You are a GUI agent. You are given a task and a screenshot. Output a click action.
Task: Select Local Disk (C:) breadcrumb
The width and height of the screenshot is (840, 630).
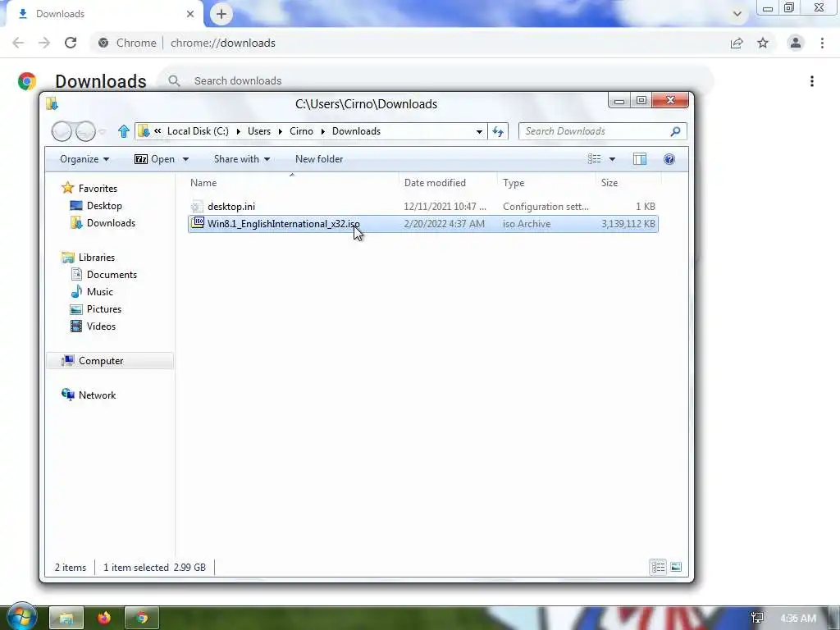coord(198,131)
